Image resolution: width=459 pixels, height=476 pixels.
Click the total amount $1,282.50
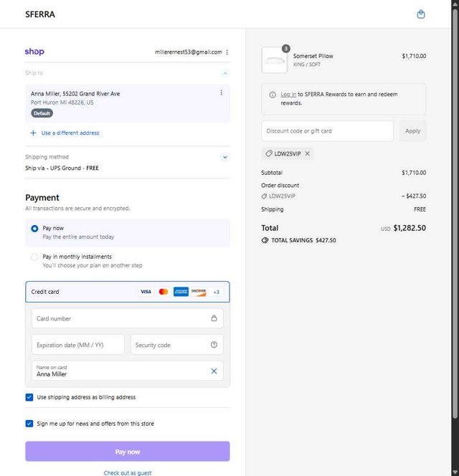pyautogui.click(x=410, y=228)
